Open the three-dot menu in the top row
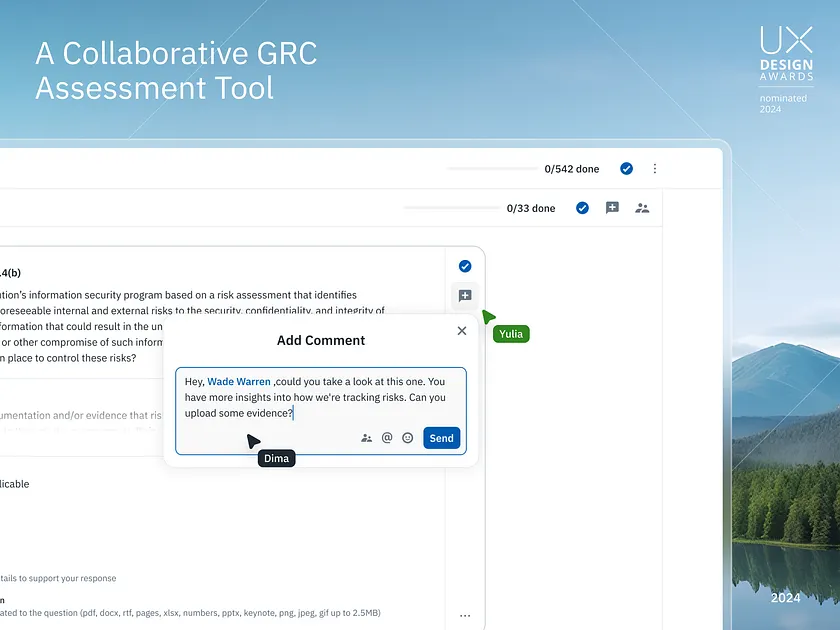This screenshot has width=840, height=630. (x=655, y=169)
